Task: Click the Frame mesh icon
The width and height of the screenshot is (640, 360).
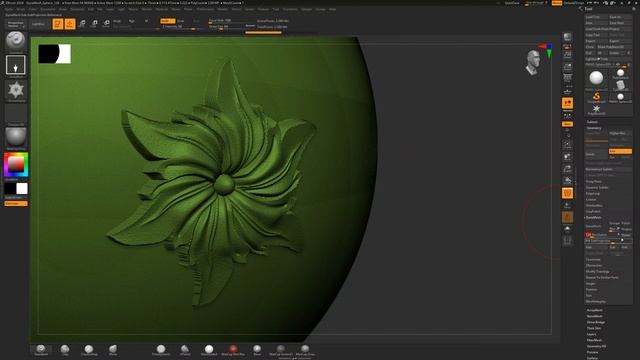Action: 567,144
